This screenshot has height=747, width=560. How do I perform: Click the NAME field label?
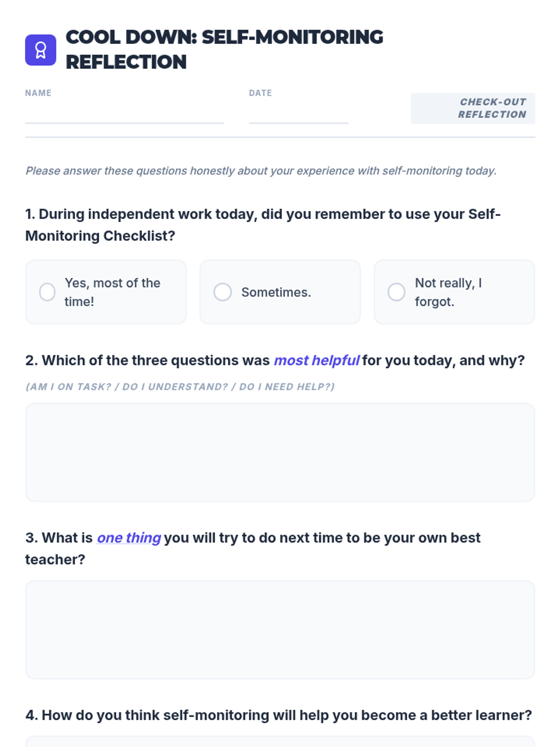38,93
